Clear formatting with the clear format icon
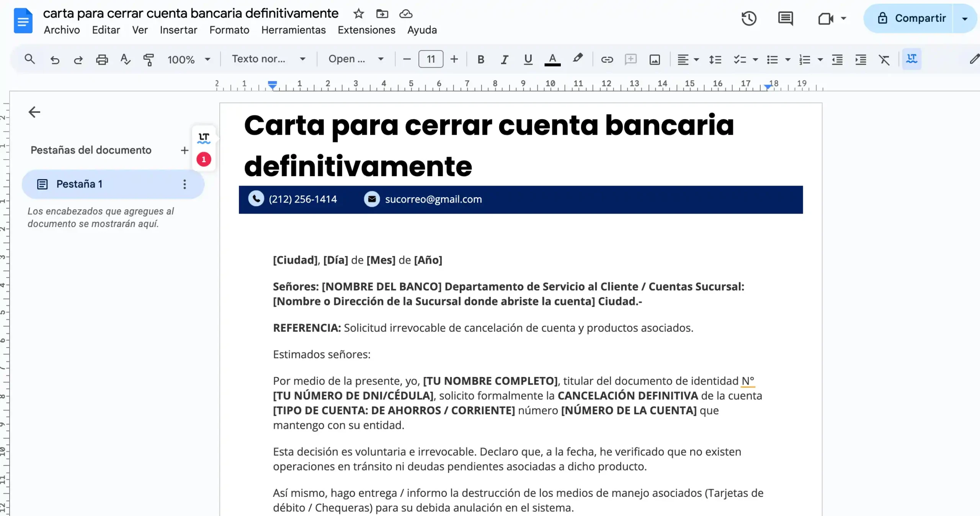The width and height of the screenshot is (980, 516). (x=884, y=59)
